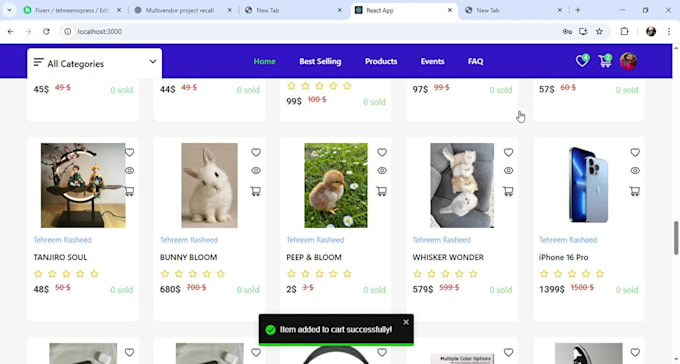The width and height of the screenshot is (680, 364).
Task: Dismiss the Item added to cart toast
Action: click(x=405, y=322)
